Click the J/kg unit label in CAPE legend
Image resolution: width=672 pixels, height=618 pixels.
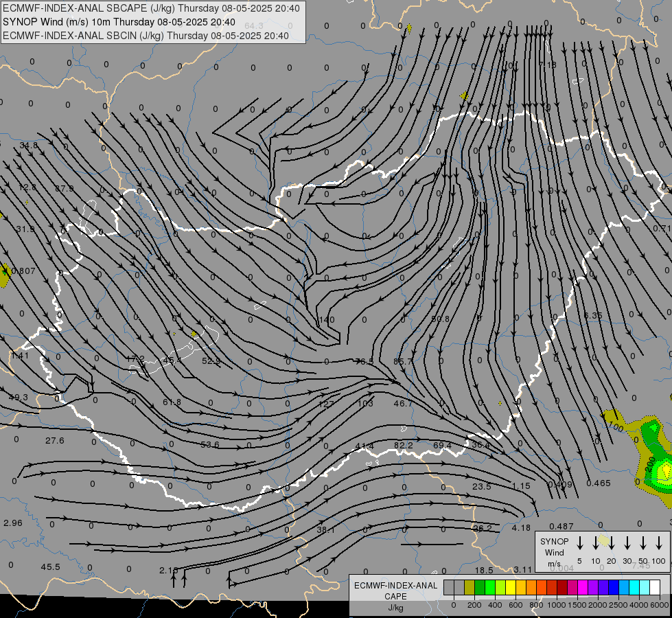(395, 608)
